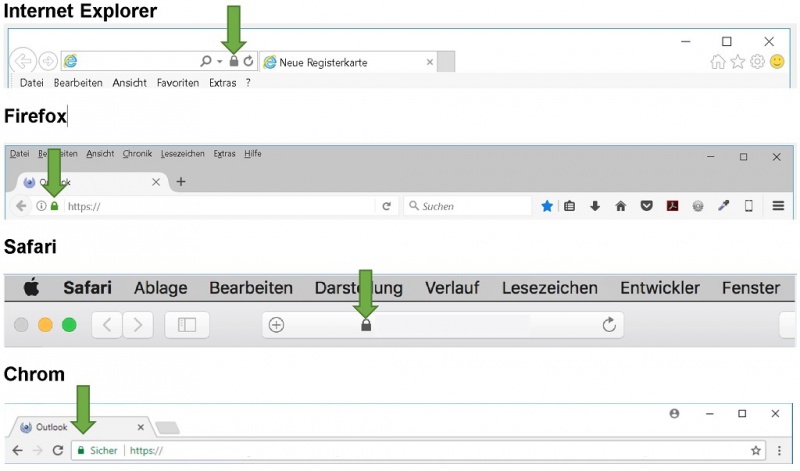Open Firefox Hilfe menu

click(253, 154)
